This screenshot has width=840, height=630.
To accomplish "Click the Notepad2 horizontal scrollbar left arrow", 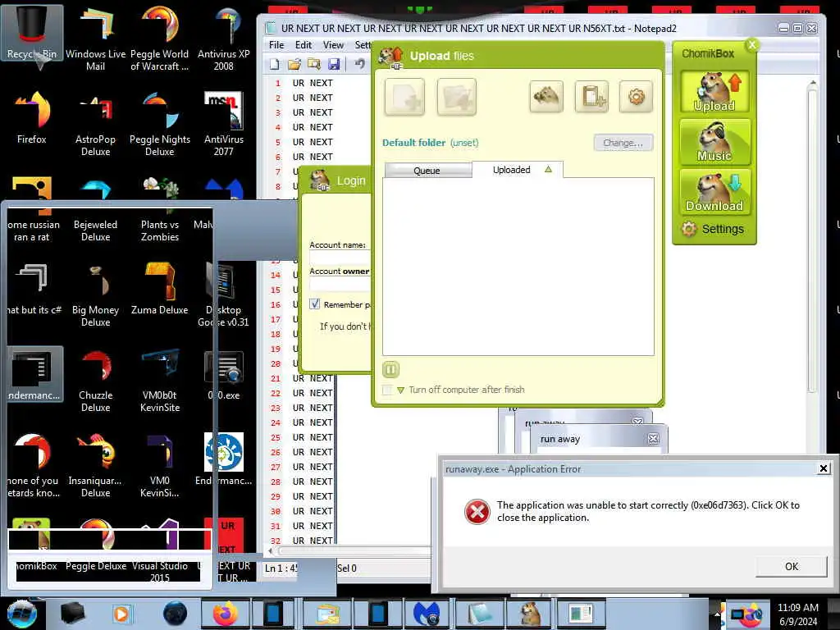I will pyautogui.click(x=270, y=550).
